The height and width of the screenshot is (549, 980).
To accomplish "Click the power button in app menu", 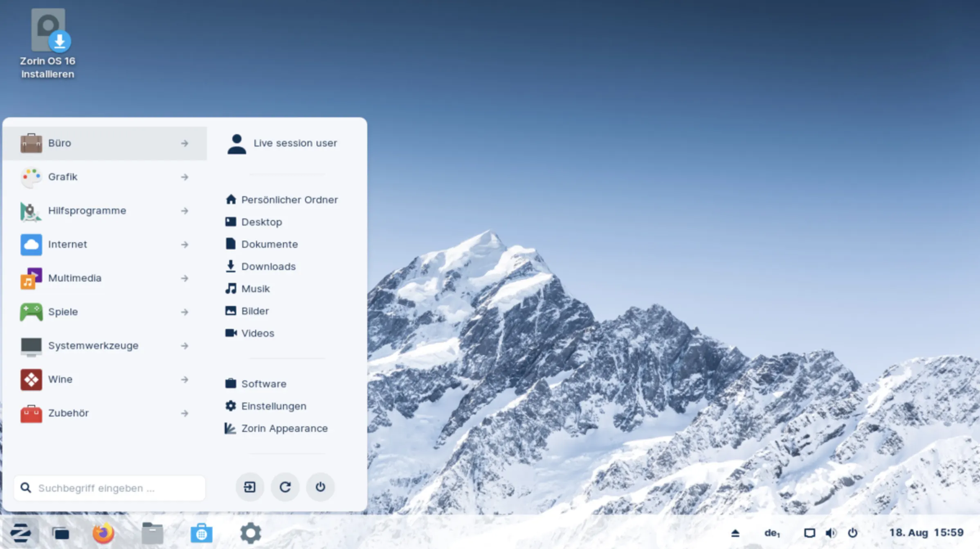I will 320,486.
